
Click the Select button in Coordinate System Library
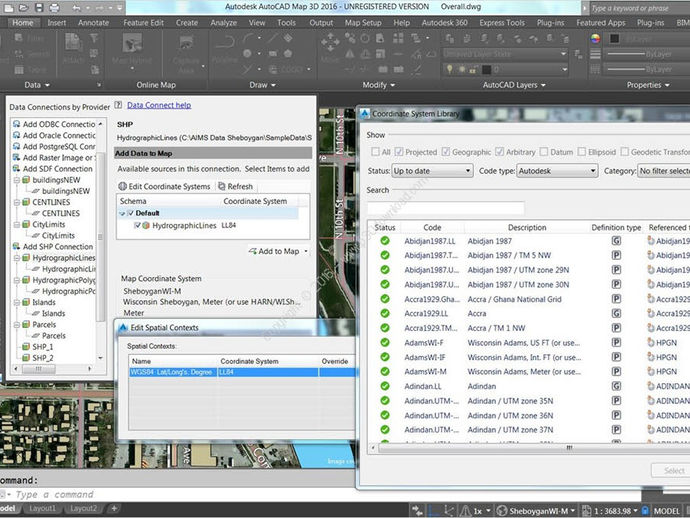coord(671,470)
